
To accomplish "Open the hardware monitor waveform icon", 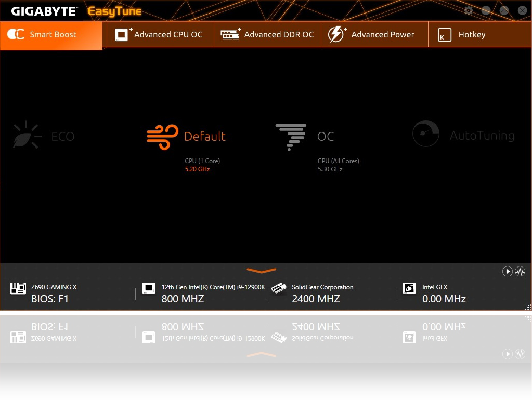I will click(x=520, y=271).
